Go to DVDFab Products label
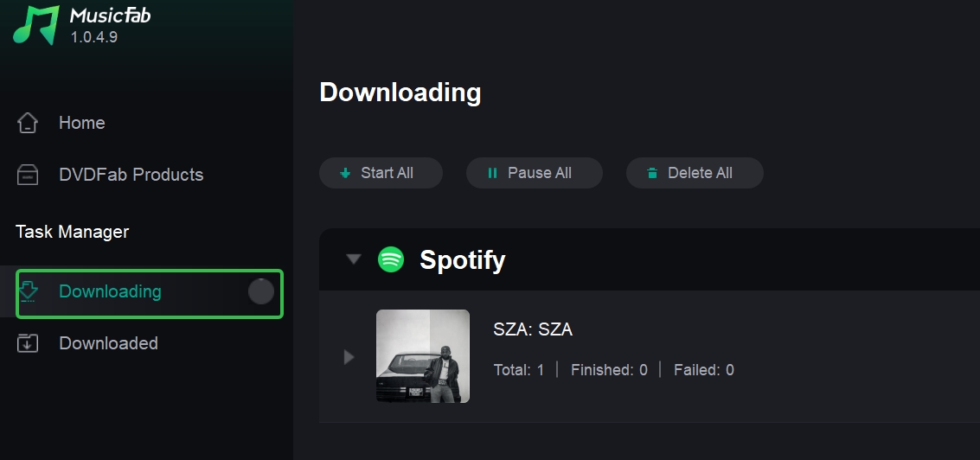The image size is (980, 460). 131,175
